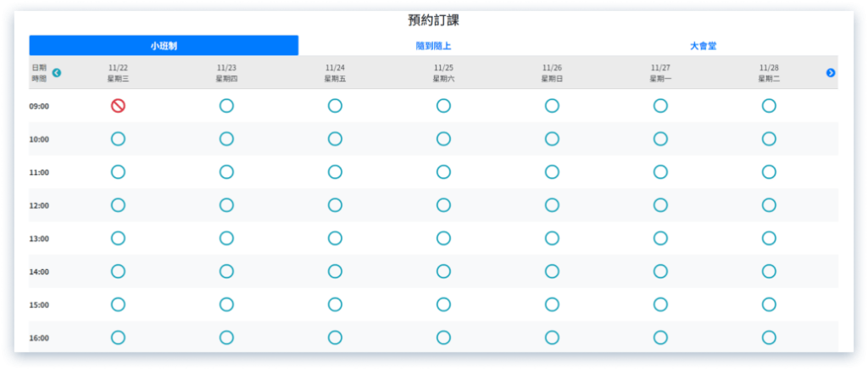Select the 16:00 slot on 11/22

coord(118,338)
